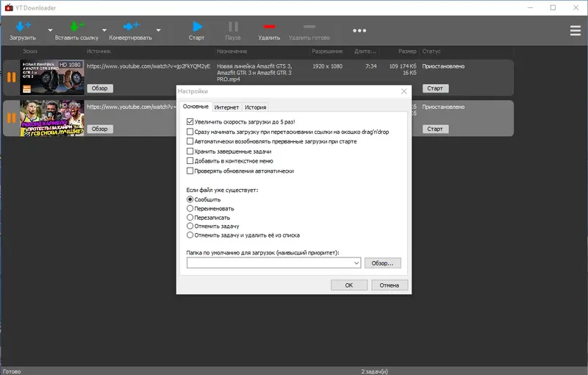Click the 7:34 duration value
Image resolution: width=588 pixels, height=375 pixels.
click(371, 66)
